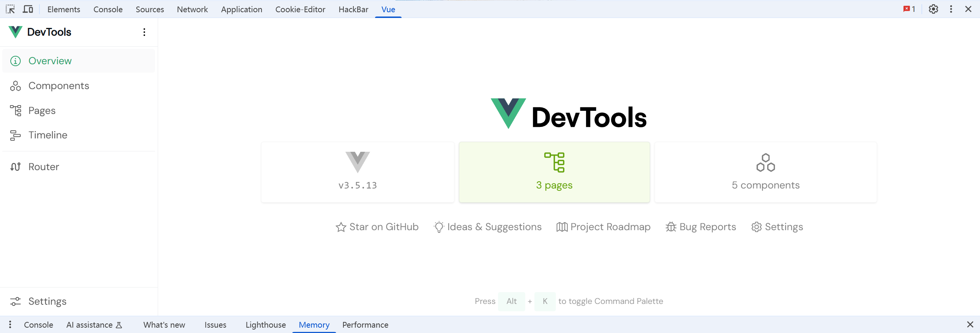Click the star icon next to GitHub
This screenshot has width=980, height=333.
[341, 227]
